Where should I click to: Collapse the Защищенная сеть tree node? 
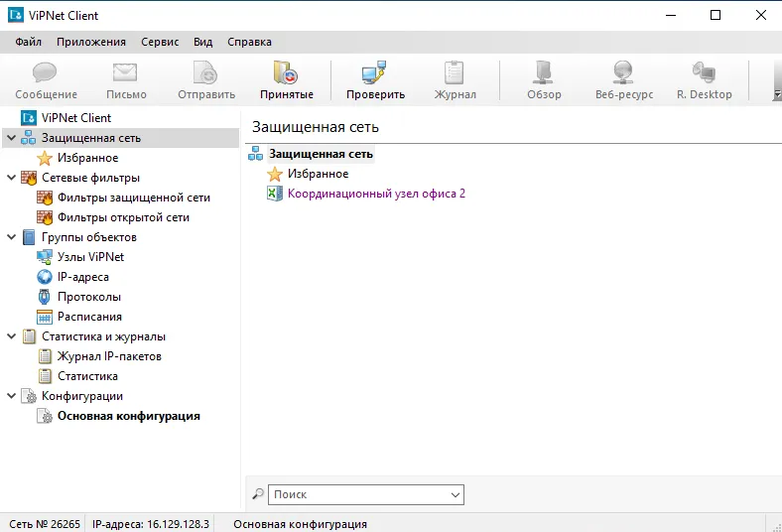tap(12, 138)
